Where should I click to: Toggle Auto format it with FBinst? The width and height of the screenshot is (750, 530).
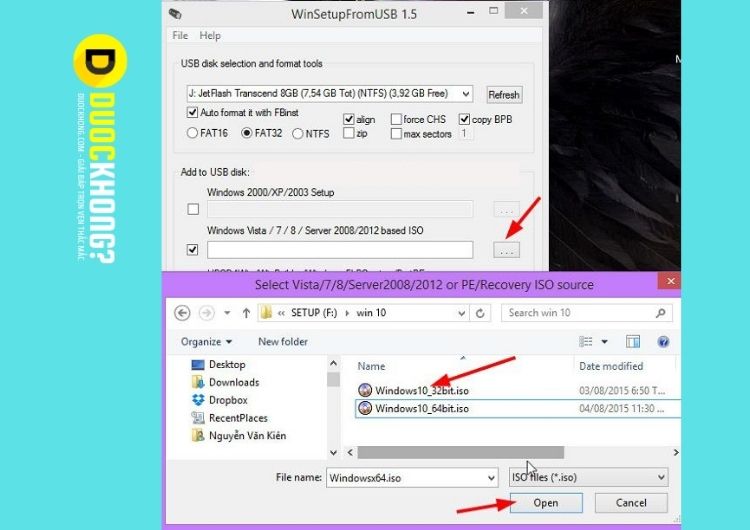192,112
